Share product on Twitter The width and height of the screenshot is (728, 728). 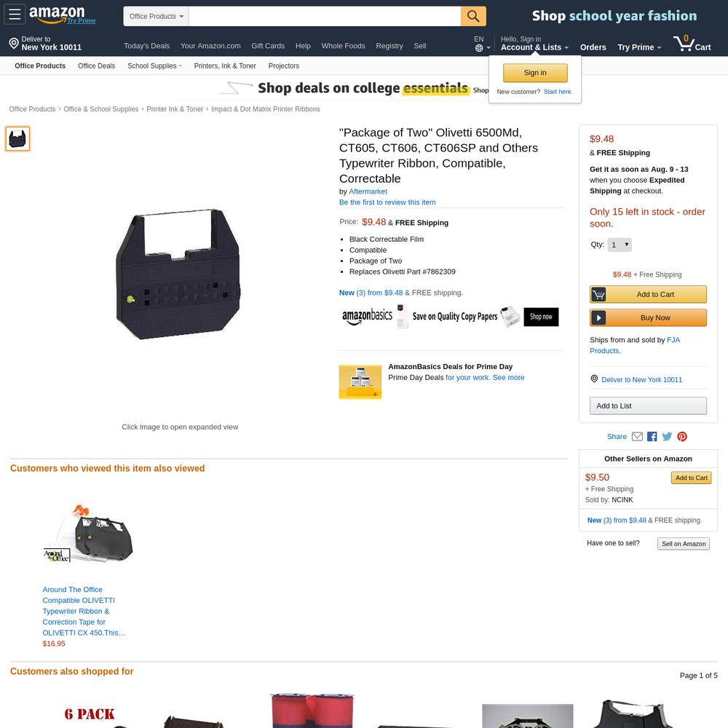click(x=667, y=436)
